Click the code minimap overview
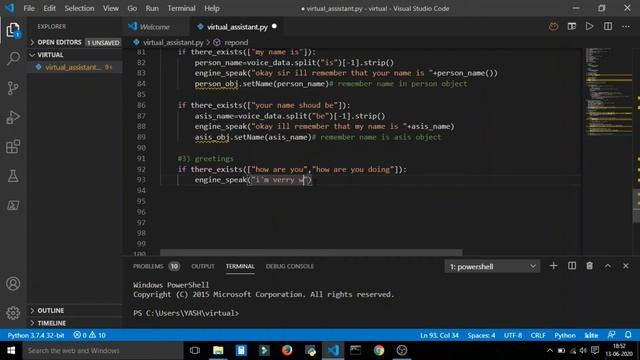The image size is (640, 360). 608,92
